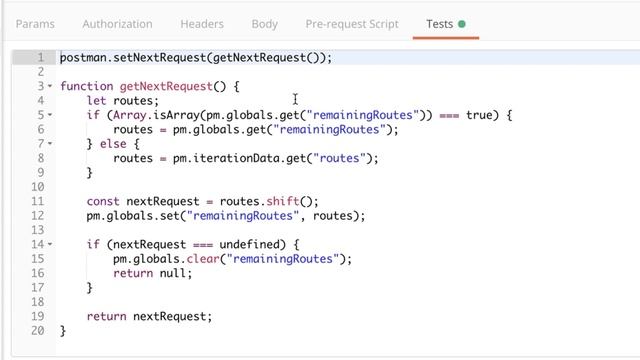Click 'return nextRequest;' on line 19
Screen dimensions: 640x360
[149, 316]
